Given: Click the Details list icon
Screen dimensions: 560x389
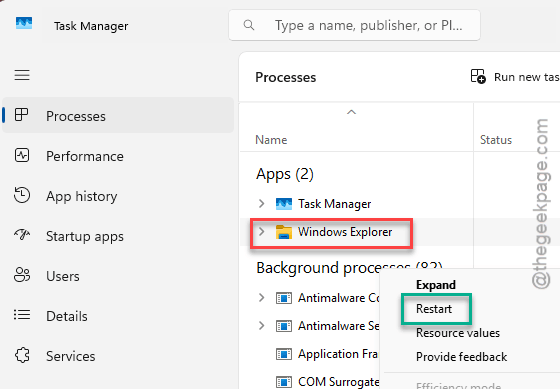Looking at the screenshot, I should 22,315.
